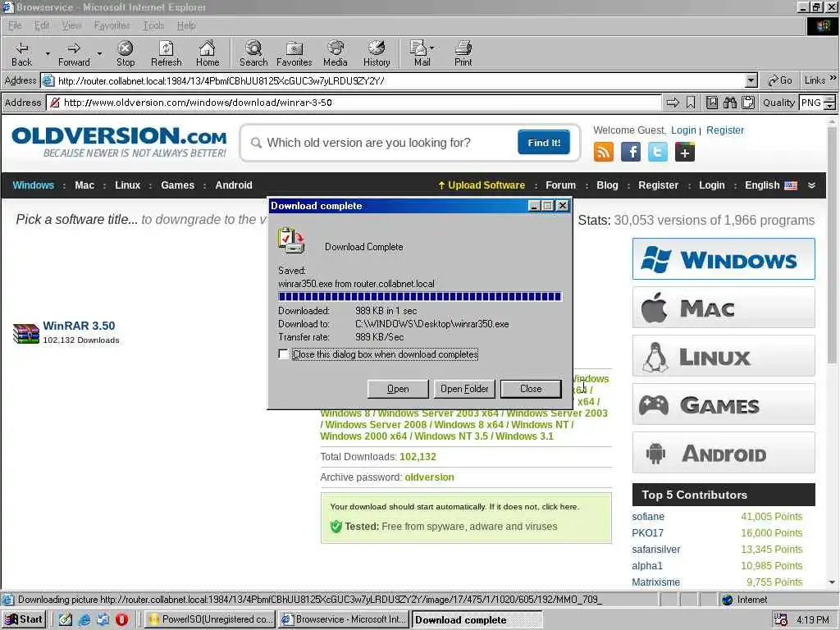
Task: Open the Help menu
Action: point(186,25)
